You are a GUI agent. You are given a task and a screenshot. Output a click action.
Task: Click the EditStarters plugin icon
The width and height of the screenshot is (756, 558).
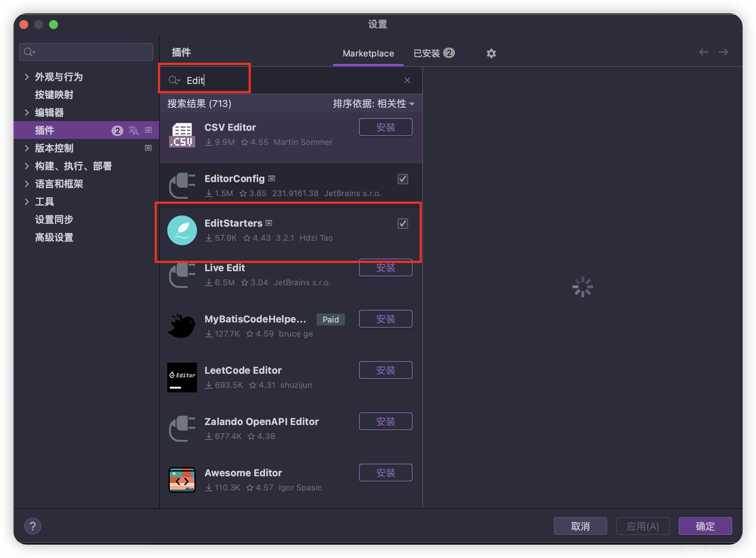[x=182, y=231]
